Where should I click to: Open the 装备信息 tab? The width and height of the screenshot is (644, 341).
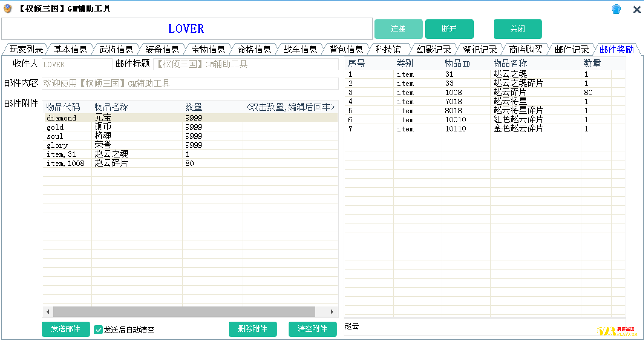[162, 49]
